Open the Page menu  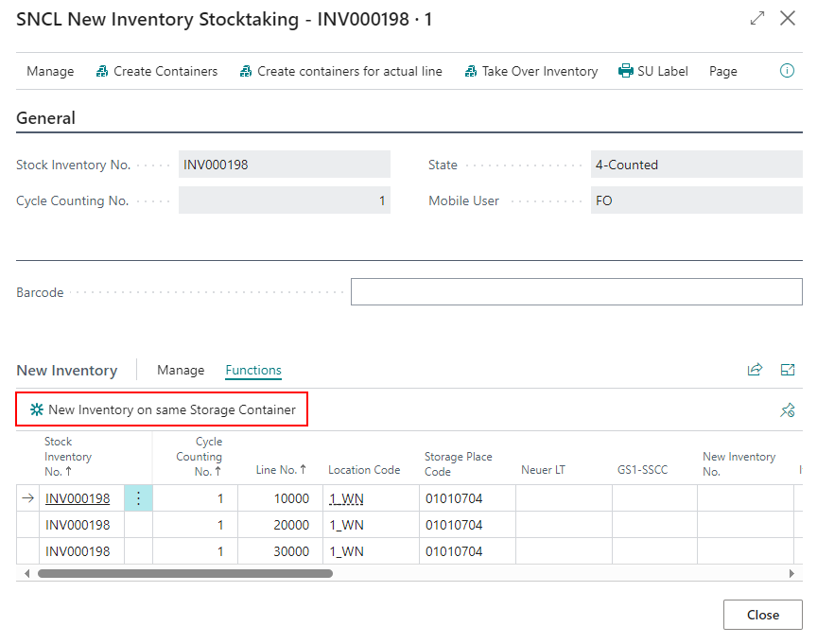click(722, 71)
